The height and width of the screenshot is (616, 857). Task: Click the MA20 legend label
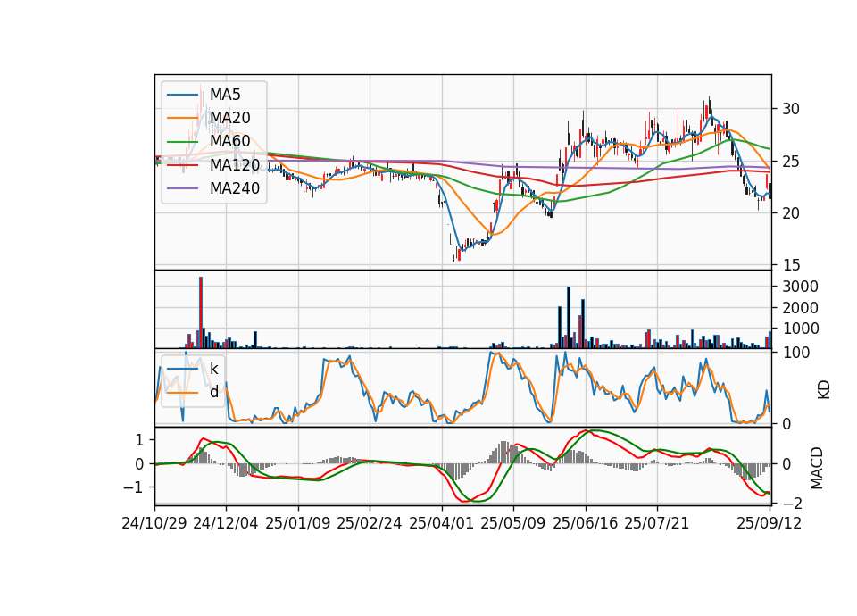coord(230,118)
